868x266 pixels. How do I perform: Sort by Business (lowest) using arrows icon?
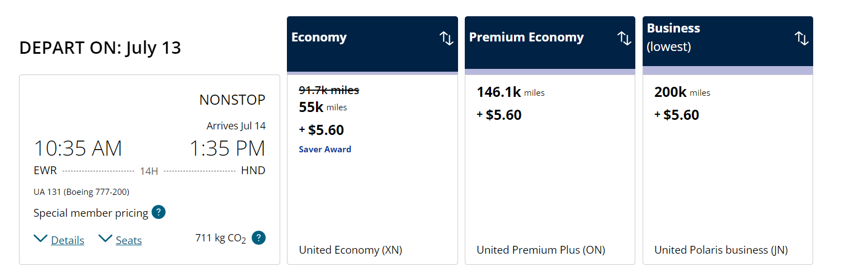coord(801,39)
